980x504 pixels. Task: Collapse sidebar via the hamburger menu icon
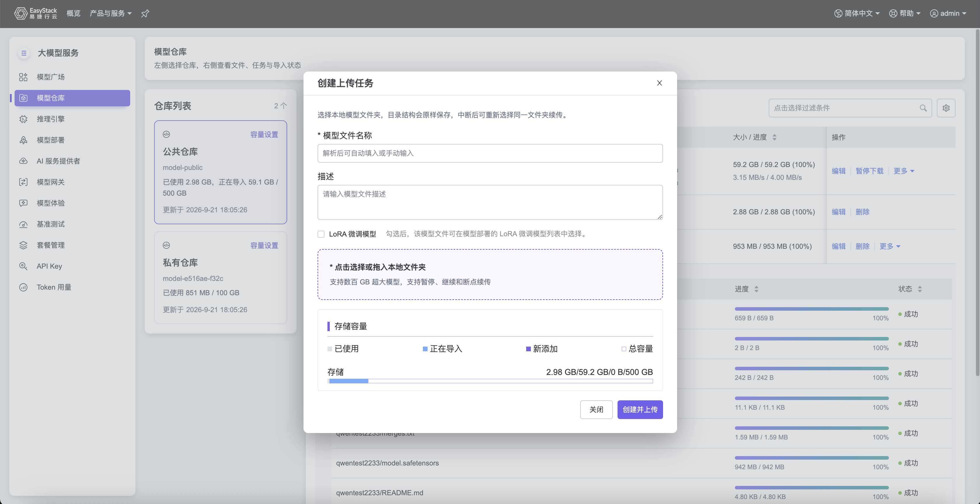24,53
